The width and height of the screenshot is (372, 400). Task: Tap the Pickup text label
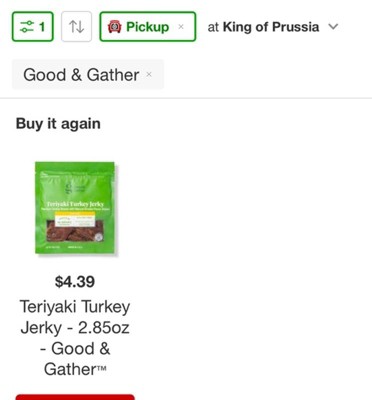pos(148,27)
